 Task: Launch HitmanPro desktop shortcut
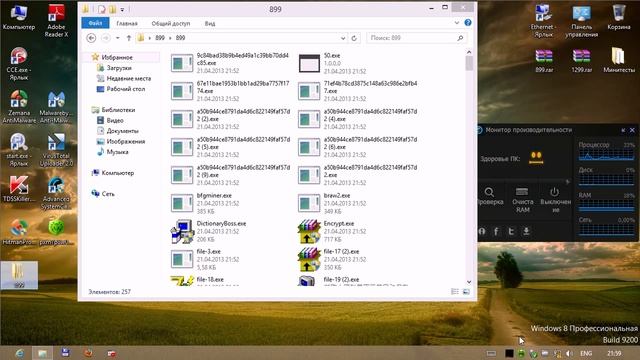[19, 232]
